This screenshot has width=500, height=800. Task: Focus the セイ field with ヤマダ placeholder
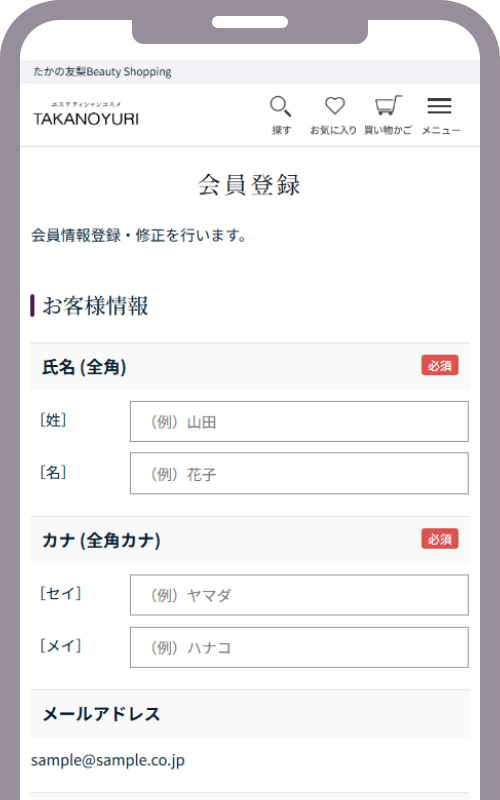(299, 595)
